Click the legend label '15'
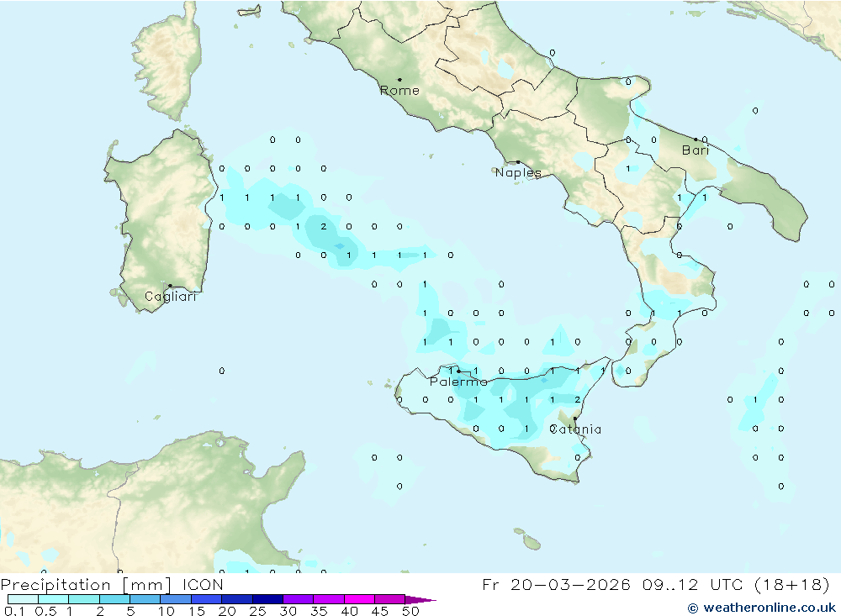841x616 pixels. (x=197, y=611)
